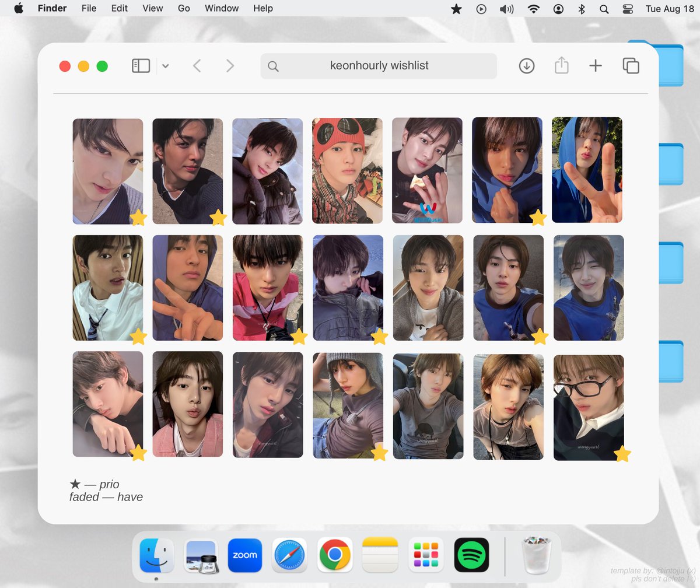Select the red beanie goggles photocard
The image size is (700, 588).
pyautogui.click(x=347, y=171)
